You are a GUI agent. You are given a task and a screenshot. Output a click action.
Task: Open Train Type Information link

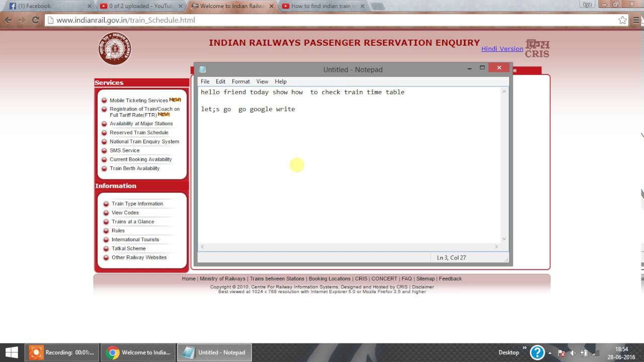pyautogui.click(x=137, y=204)
